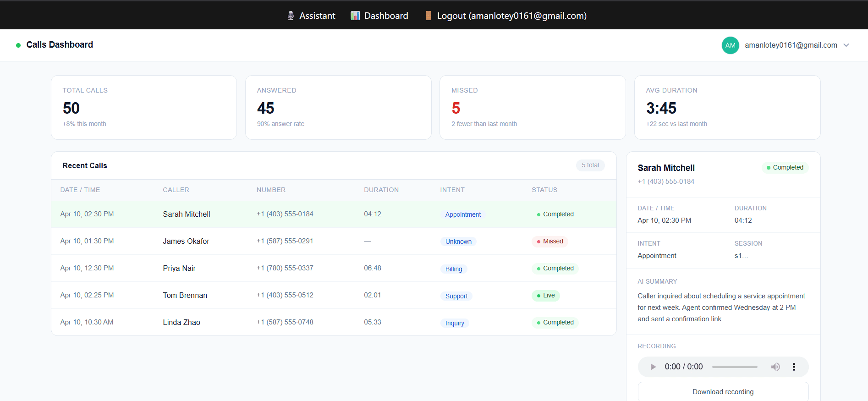The image size is (868, 401).
Task: Click the session value s1…
Action: [x=741, y=256]
